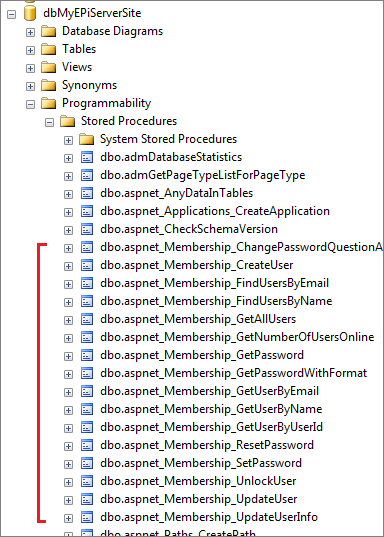Image resolution: width=384 pixels, height=537 pixels.
Task: Click procedure icon for aspnet_Membership_CreateUser
Action: pyautogui.click(x=87, y=265)
